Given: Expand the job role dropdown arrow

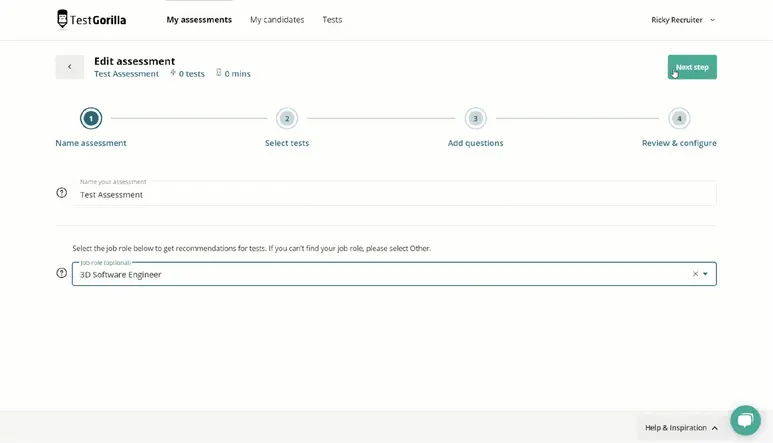Looking at the screenshot, I should (x=706, y=274).
